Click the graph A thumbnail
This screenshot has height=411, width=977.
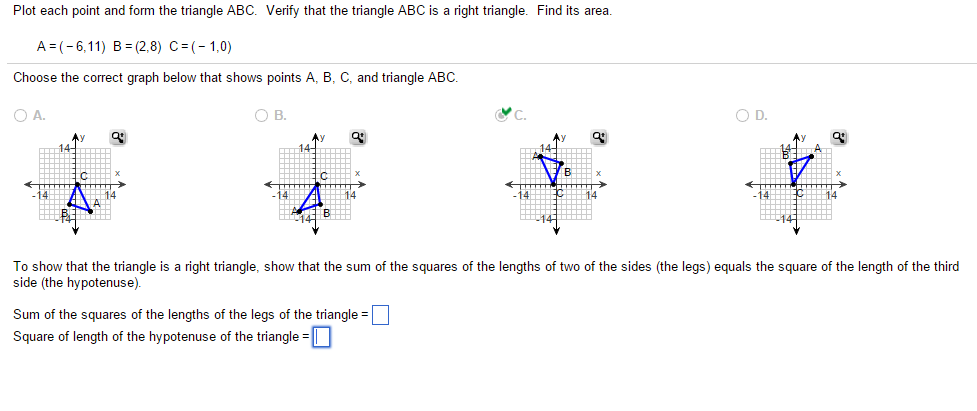tap(75, 184)
